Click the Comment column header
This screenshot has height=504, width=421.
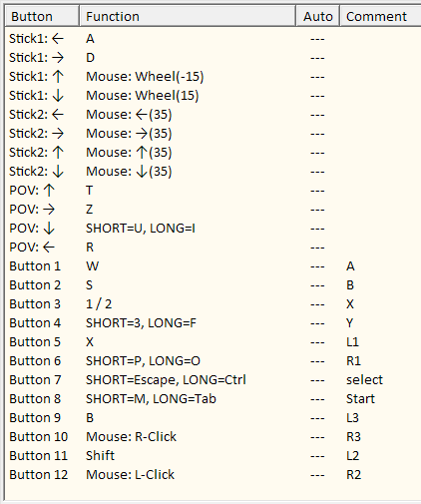pyautogui.click(x=380, y=16)
